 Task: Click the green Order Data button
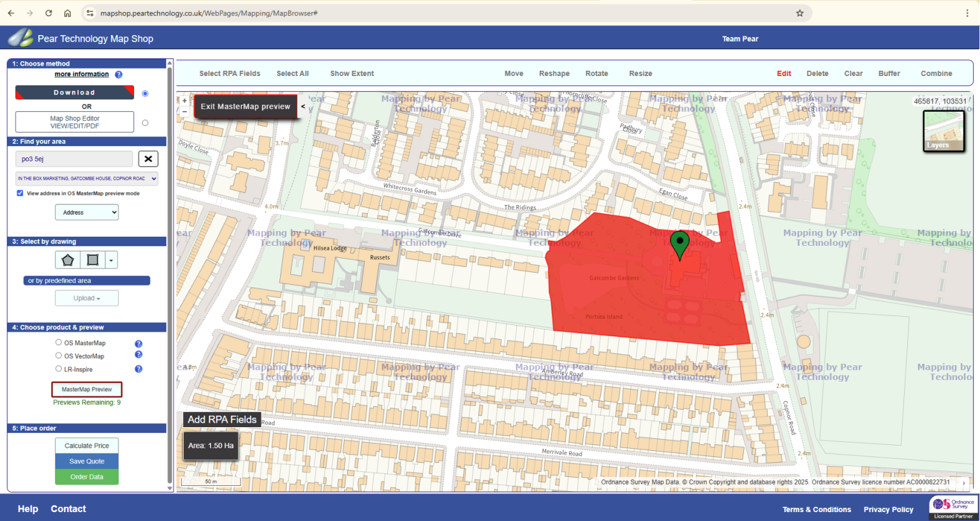point(87,477)
